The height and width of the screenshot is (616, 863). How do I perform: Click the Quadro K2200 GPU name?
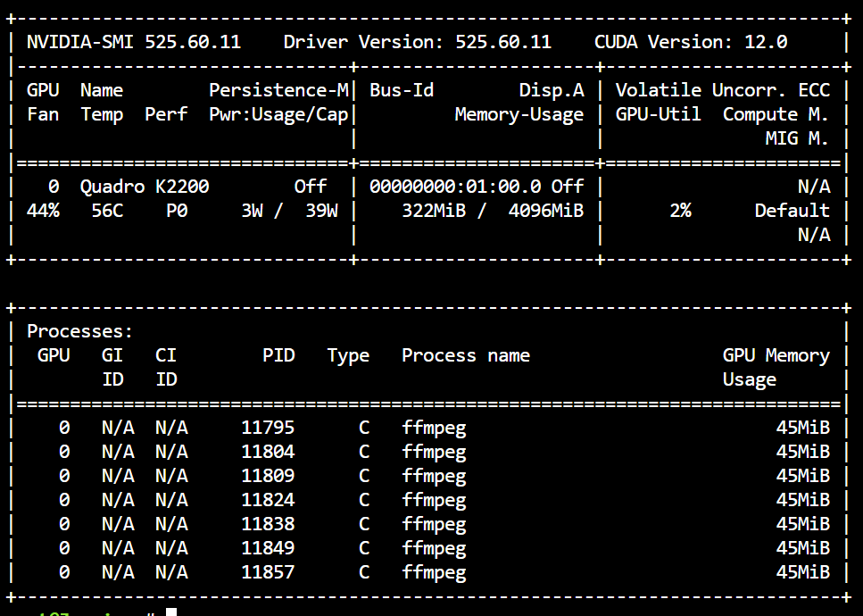(145, 187)
